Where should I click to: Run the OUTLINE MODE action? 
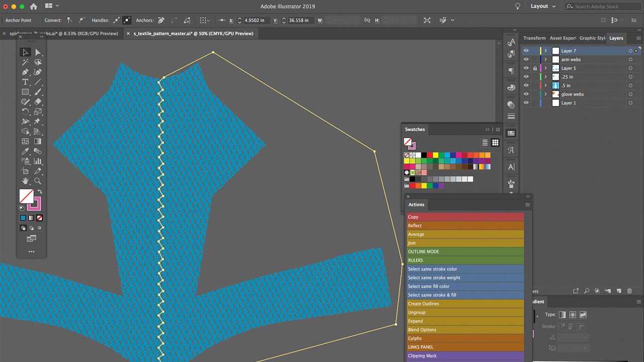(x=465, y=252)
